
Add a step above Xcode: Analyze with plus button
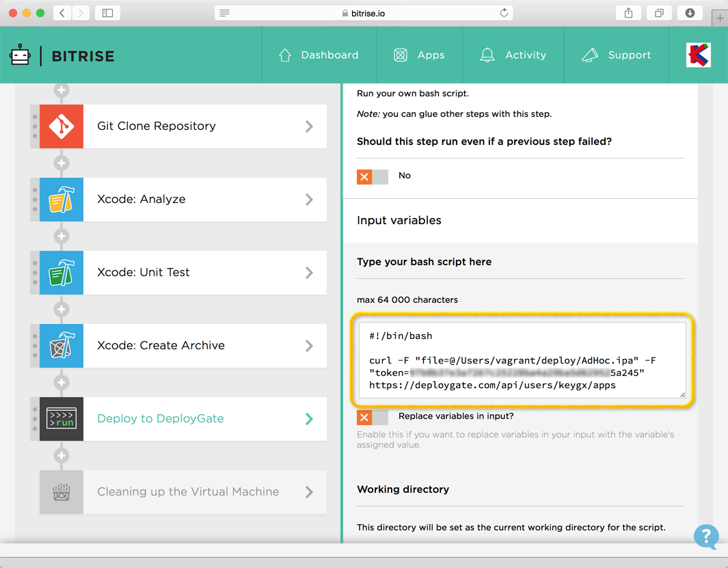(62, 163)
